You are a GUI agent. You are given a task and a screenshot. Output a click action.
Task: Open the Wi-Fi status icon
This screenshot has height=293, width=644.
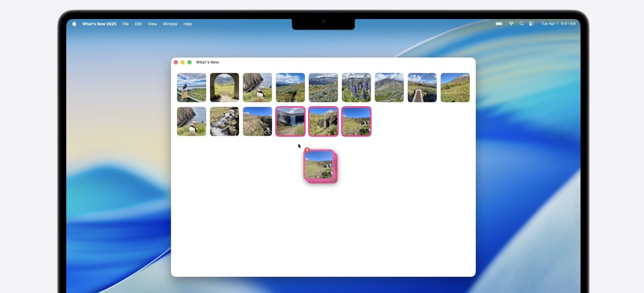pos(511,24)
